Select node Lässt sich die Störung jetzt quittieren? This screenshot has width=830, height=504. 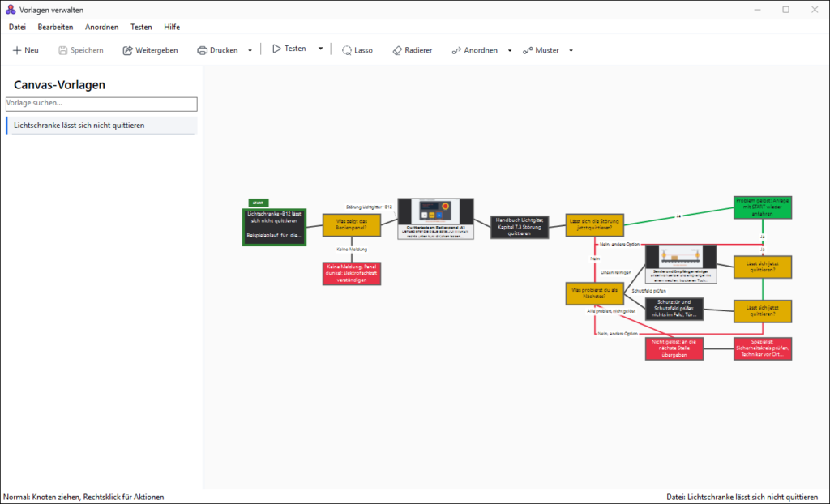(594, 225)
